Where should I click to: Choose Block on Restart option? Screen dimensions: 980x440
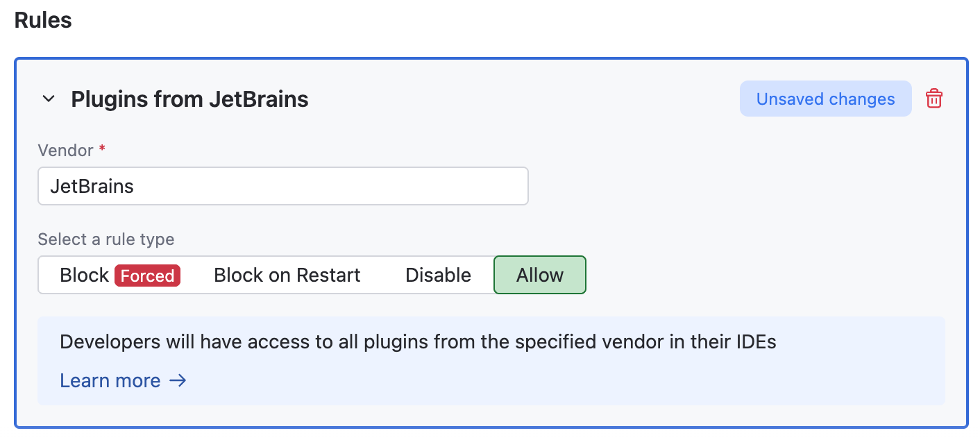[x=287, y=275]
